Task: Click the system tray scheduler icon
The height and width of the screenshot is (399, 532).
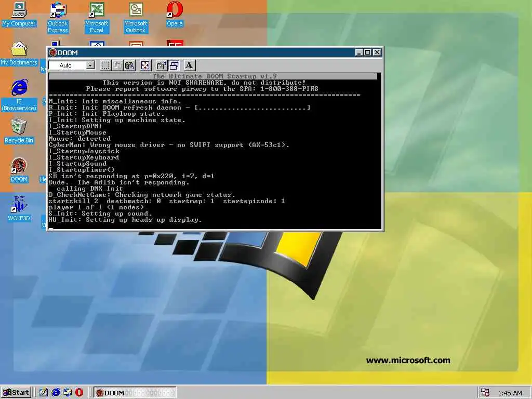Action: tap(485, 393)
